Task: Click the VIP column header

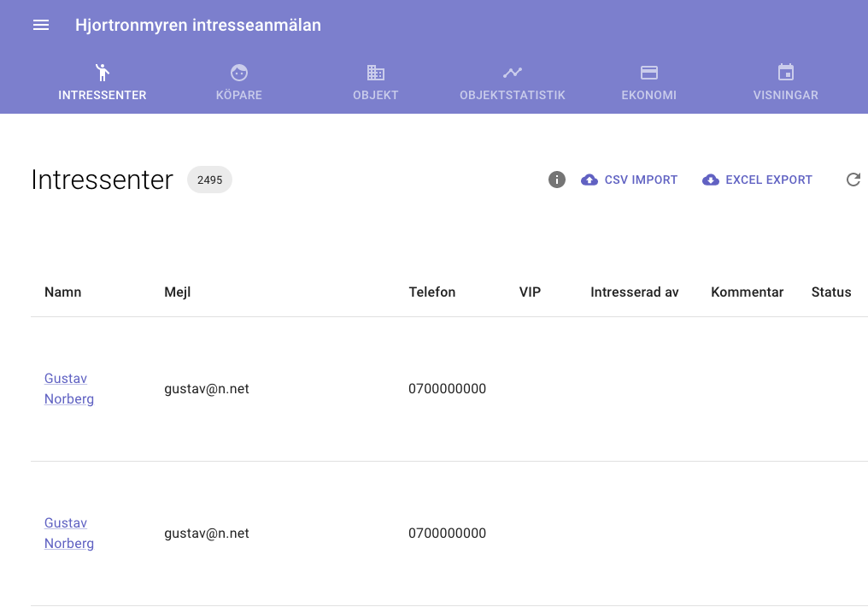Action: [x=530, y=292]
